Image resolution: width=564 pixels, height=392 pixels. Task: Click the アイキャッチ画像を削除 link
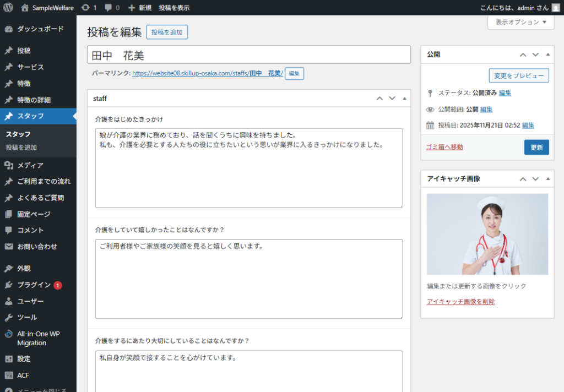click(x=460, y=302)
